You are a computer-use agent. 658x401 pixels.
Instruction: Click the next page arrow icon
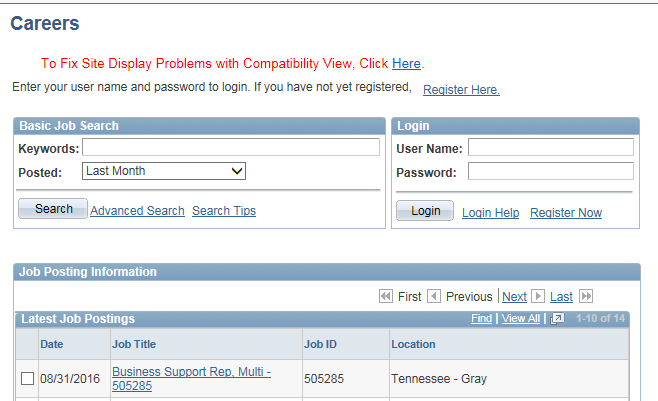point(538,296)
